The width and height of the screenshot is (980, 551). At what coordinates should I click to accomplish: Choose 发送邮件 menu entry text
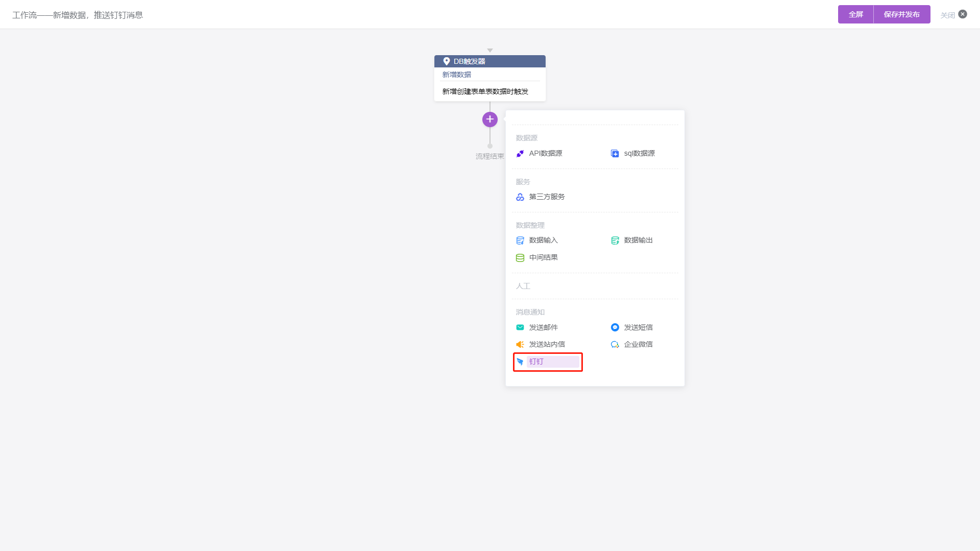coord(543,327)
